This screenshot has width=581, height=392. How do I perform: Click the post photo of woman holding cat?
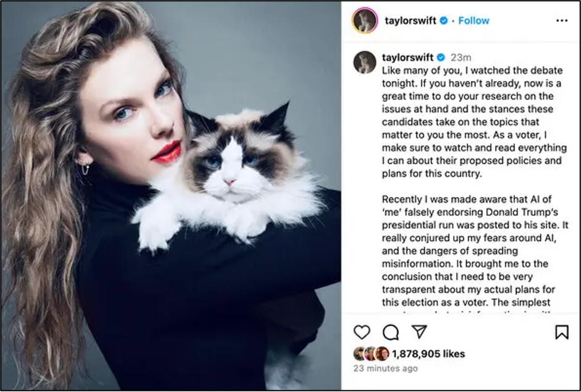pos(171,195)
